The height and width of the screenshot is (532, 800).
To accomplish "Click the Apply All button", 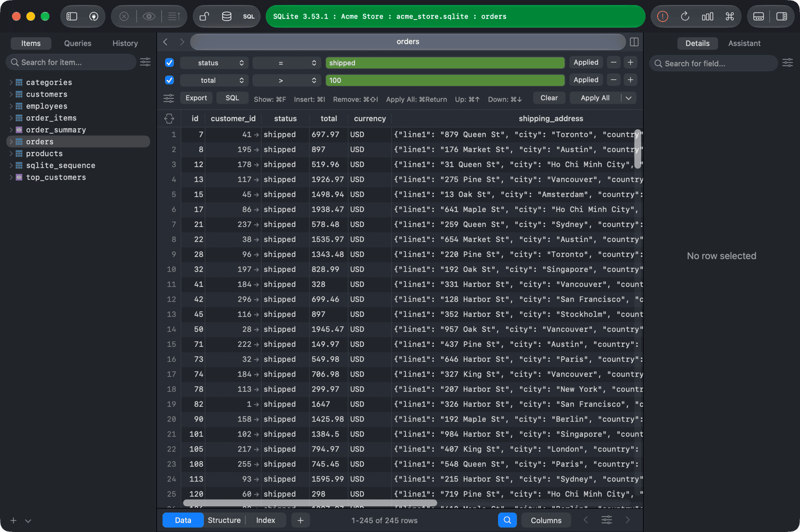I will click(x=595, y=98).
